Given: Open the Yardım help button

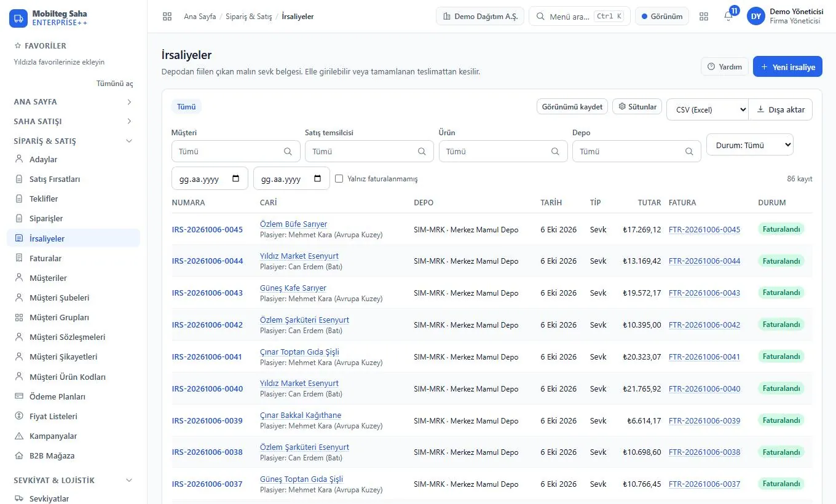Looking at the screenshot, I should (x=725, y=66).
